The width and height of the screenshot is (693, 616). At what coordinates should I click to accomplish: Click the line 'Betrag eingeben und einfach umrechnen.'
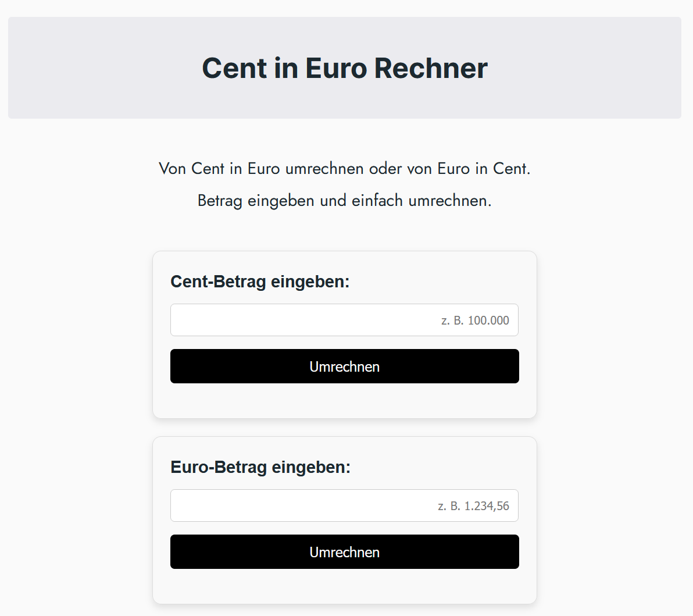pos(344,200)
